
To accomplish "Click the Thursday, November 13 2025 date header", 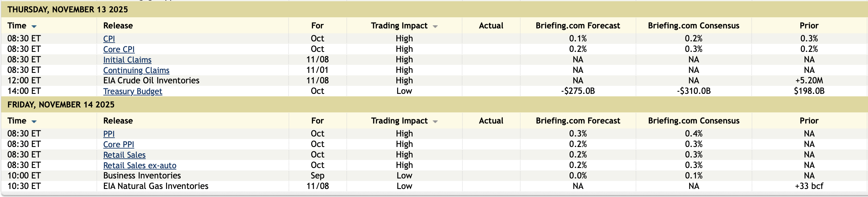I will [x=68, y=9].
